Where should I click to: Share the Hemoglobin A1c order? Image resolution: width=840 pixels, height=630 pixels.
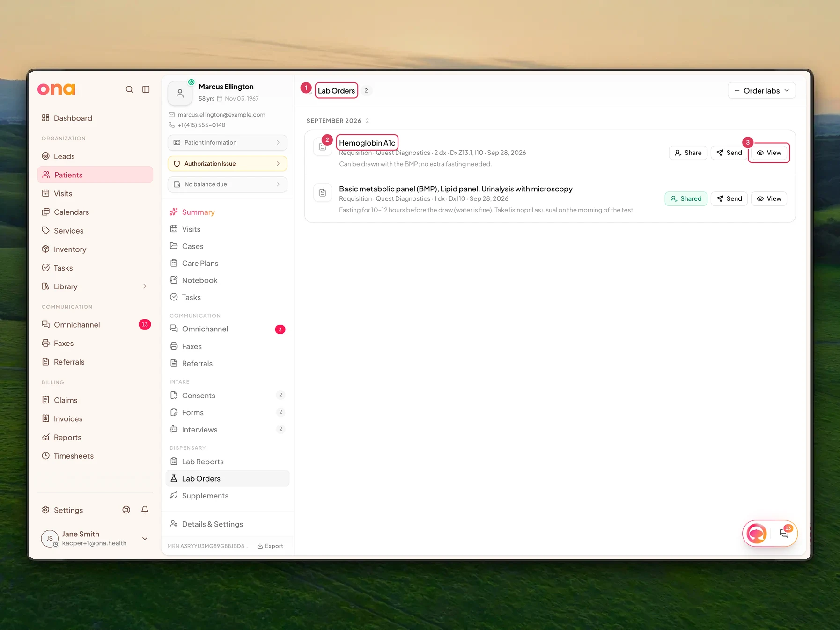(688, 153)
